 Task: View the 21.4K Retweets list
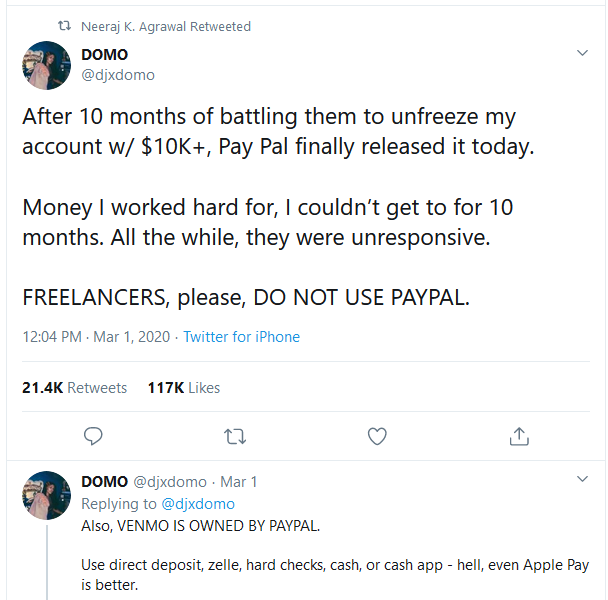pos(74,388)
